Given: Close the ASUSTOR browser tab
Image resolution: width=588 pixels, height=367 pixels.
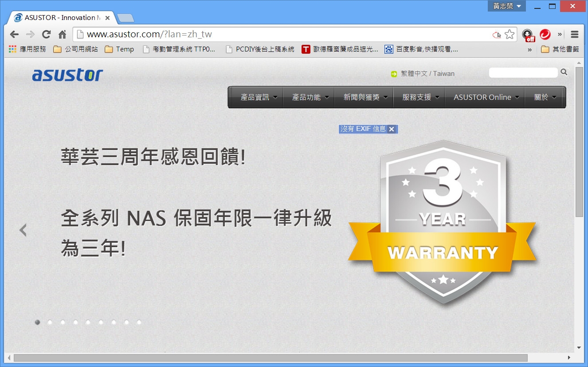Looking at the screenshot, I should click(107, 18).
